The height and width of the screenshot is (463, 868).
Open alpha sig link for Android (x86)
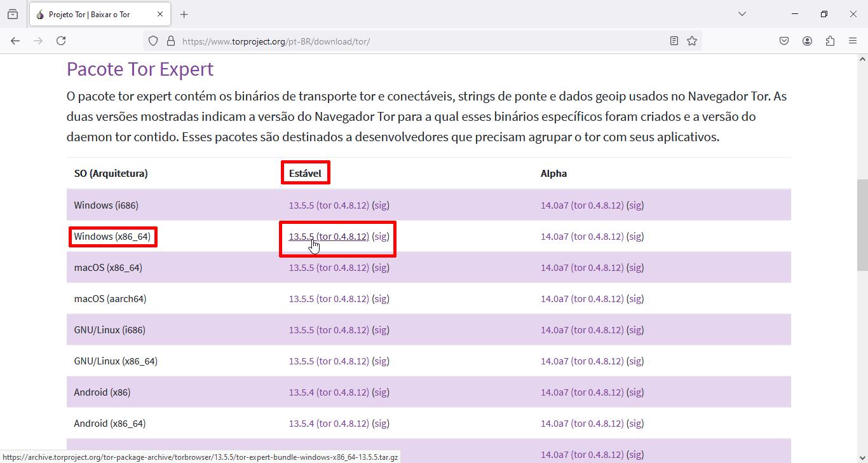[635, 392]
